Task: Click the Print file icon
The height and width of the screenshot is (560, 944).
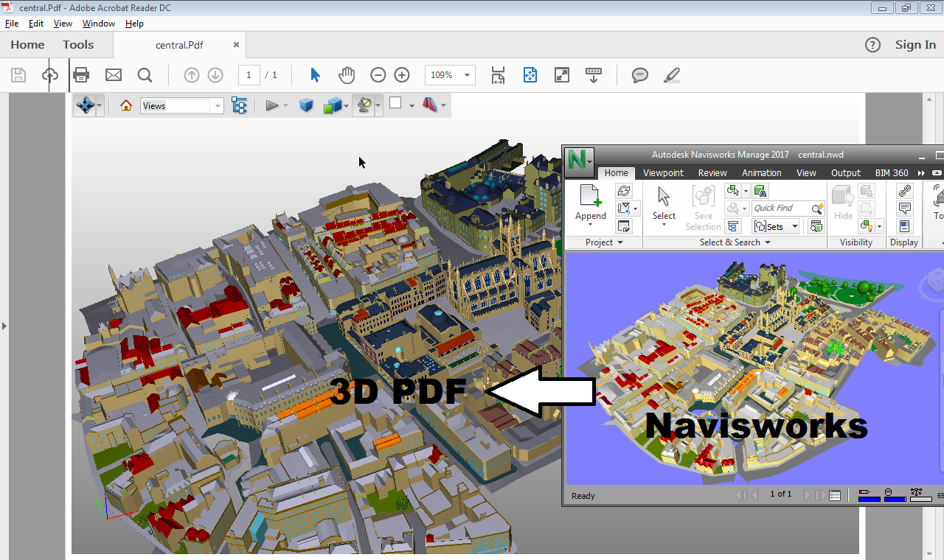Action: pyautogui.click(x=81, y=75)
